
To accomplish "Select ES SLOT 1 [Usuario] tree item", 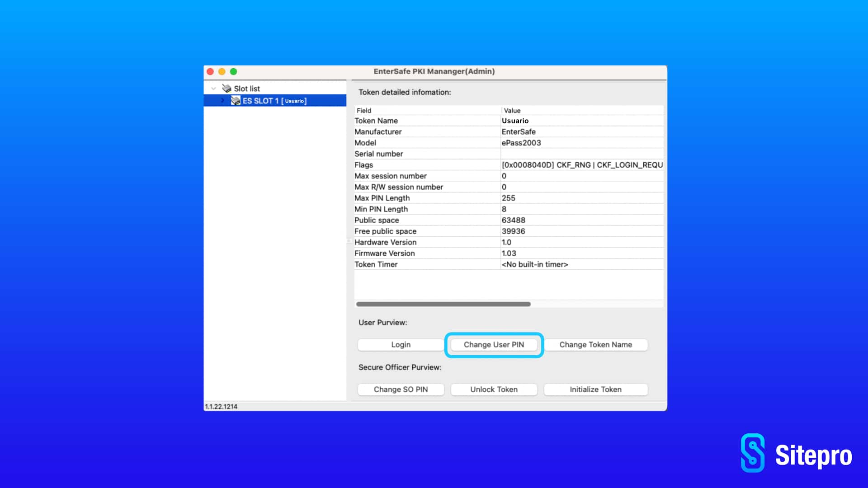I will coord(275,100).
